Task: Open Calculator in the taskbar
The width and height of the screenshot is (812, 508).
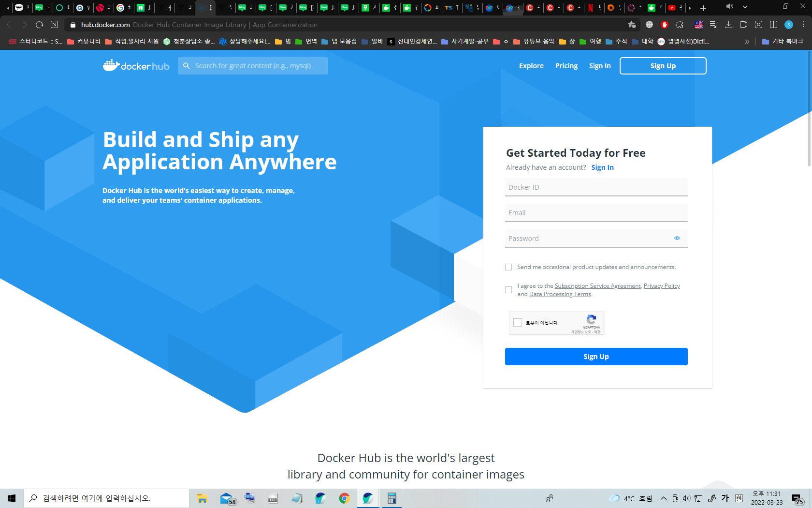Action: click(391, 498)
